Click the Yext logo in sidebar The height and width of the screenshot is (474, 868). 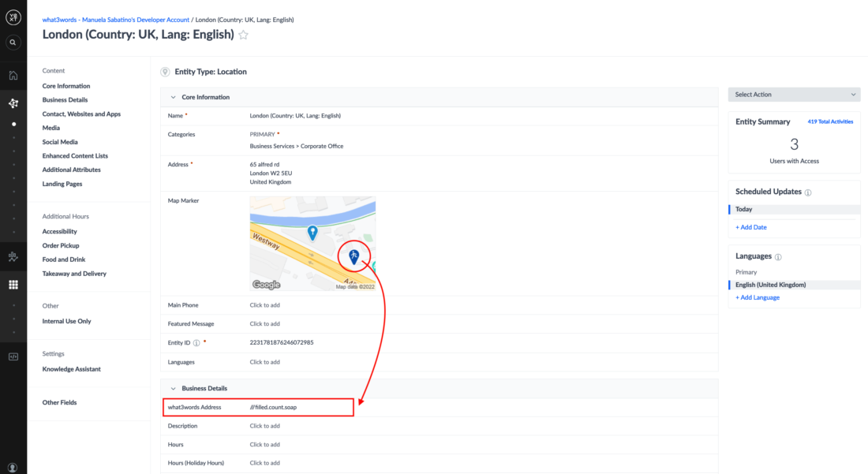tap(13, 17)
